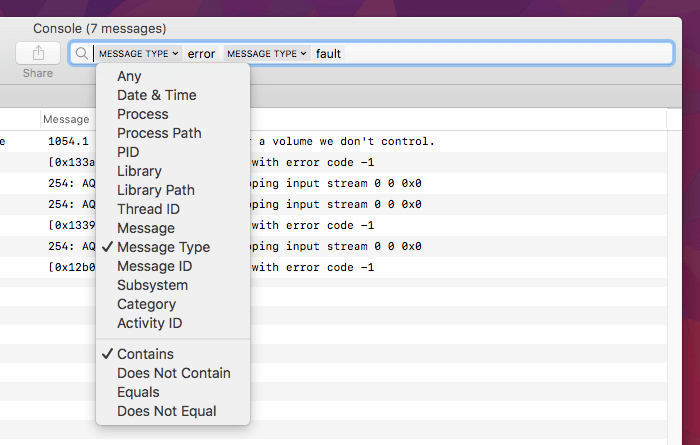Select log row starting with [0x12b0
Image resolution: width=700 pixels, height=445 pixels.
333,267
